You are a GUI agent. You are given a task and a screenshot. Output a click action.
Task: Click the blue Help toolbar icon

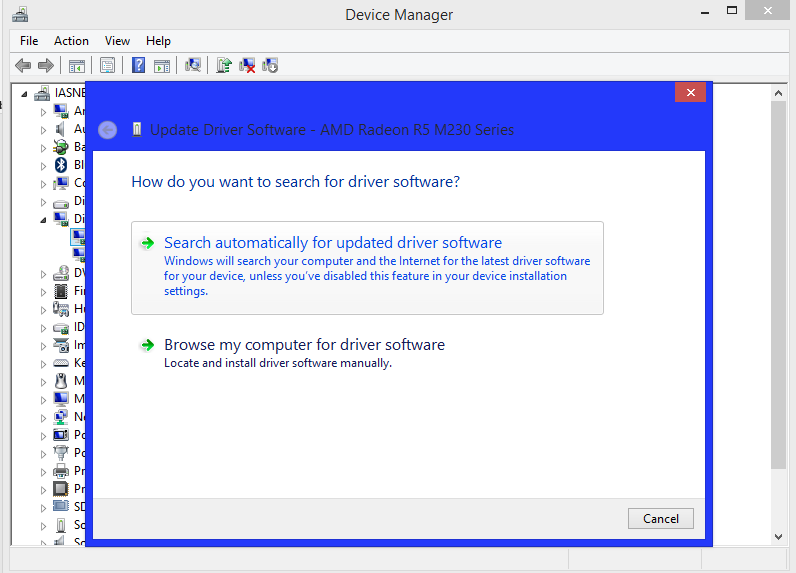[x=138, y=66]
